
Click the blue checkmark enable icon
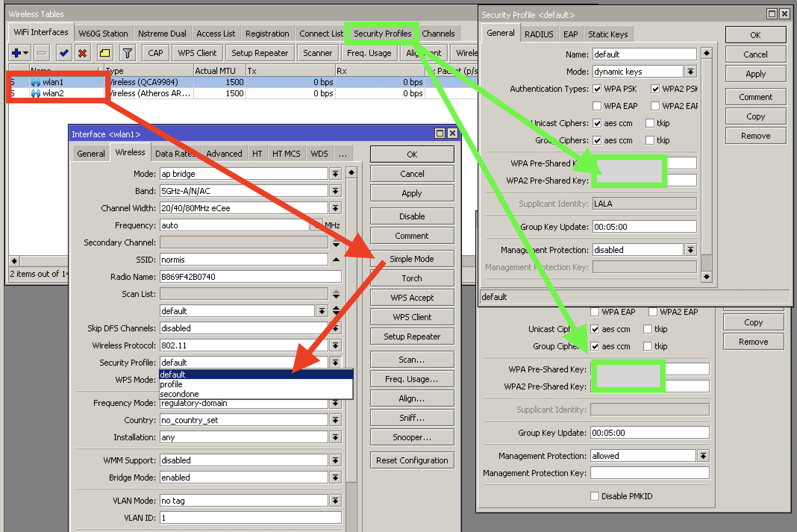[64, 53]
